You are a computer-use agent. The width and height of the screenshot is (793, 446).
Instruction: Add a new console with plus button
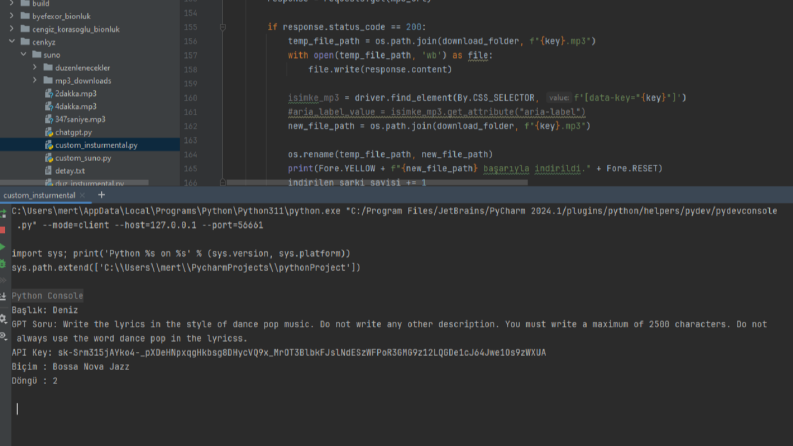pos(101,195)
